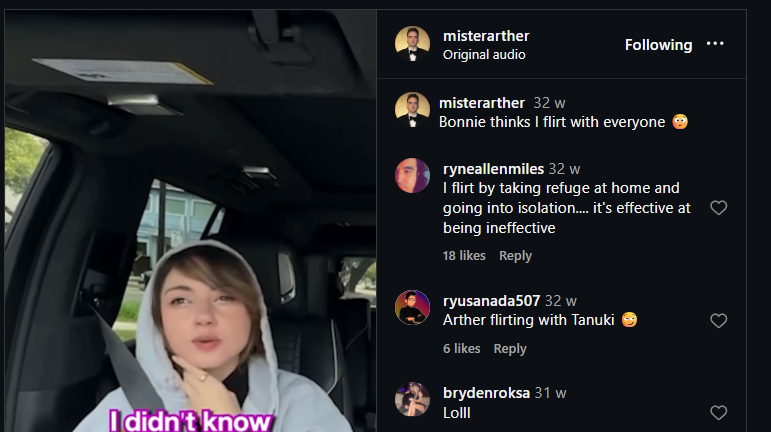This screenshot has height=432, width=771.
Task: Show who gave 18 likes
Action: pos(464,256)
